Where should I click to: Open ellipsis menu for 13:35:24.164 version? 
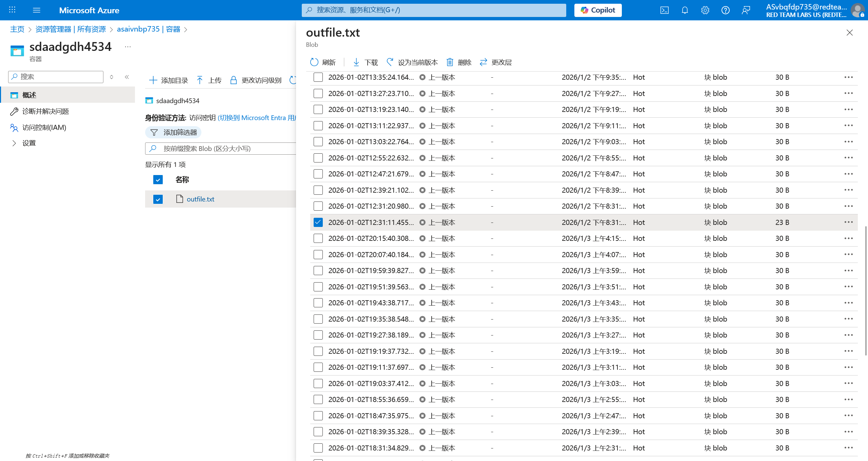[x=848, y=77]
